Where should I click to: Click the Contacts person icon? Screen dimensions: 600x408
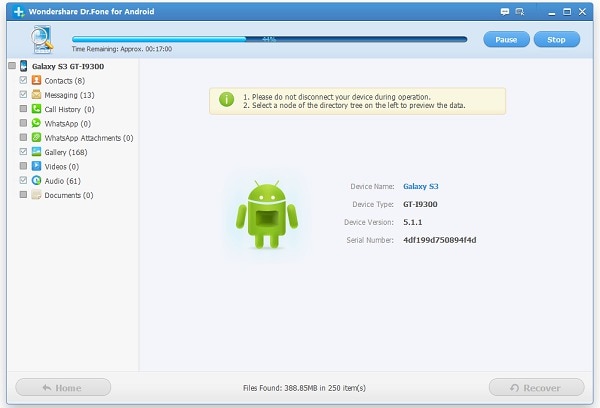coord(36,80)
